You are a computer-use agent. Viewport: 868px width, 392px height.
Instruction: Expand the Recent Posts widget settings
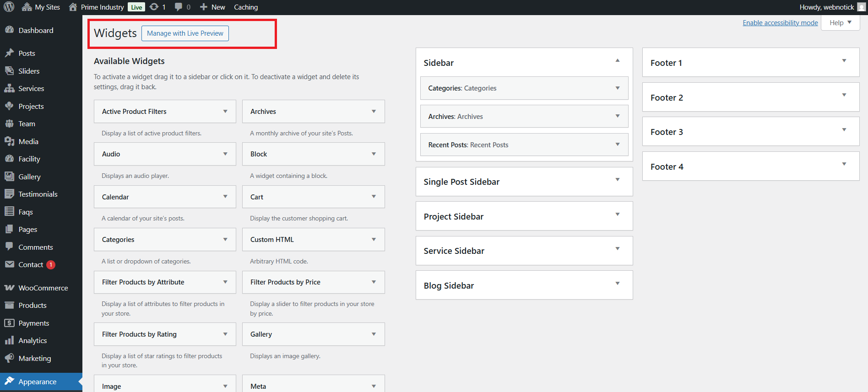[617, 145]
